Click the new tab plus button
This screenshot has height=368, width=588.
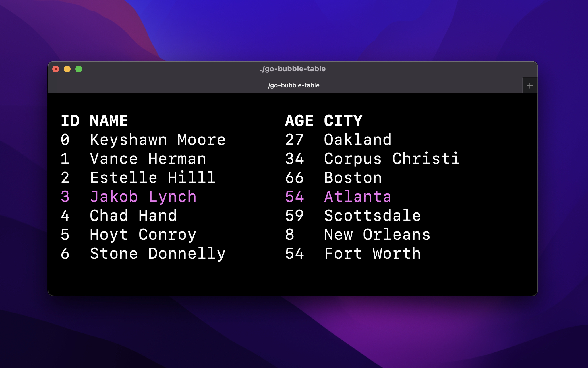click(530, 85)
